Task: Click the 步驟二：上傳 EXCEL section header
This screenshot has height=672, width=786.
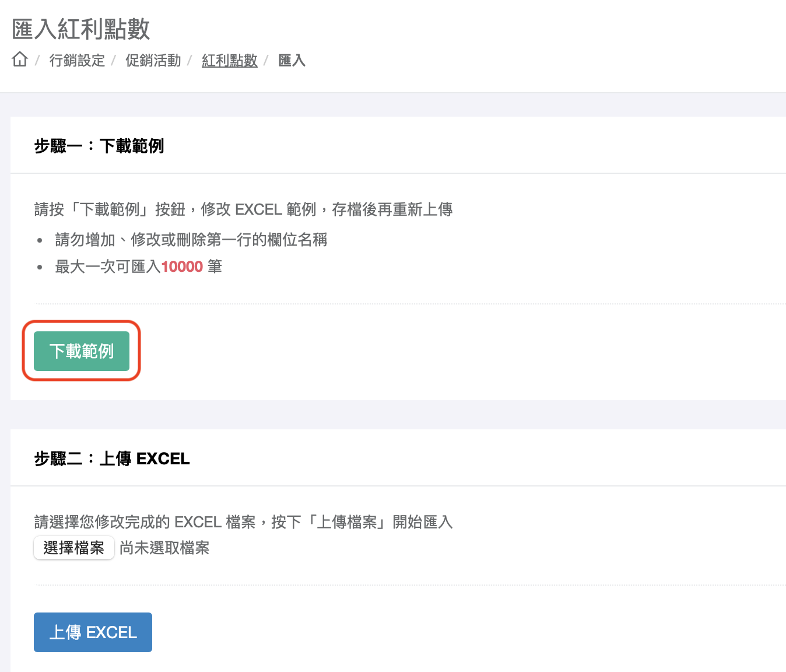Action: (111, 458)
